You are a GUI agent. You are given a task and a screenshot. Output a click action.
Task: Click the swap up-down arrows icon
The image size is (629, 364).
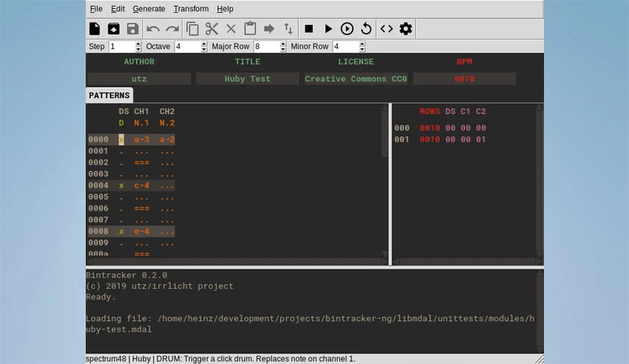288,29
